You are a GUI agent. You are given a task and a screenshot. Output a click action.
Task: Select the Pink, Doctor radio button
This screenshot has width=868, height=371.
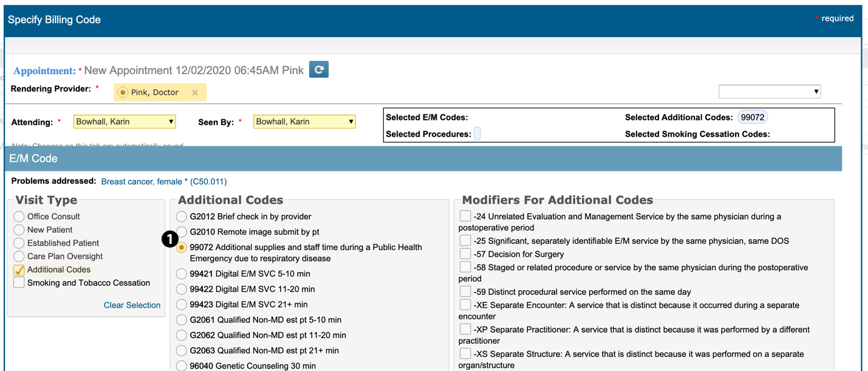(x=123, y=92)
